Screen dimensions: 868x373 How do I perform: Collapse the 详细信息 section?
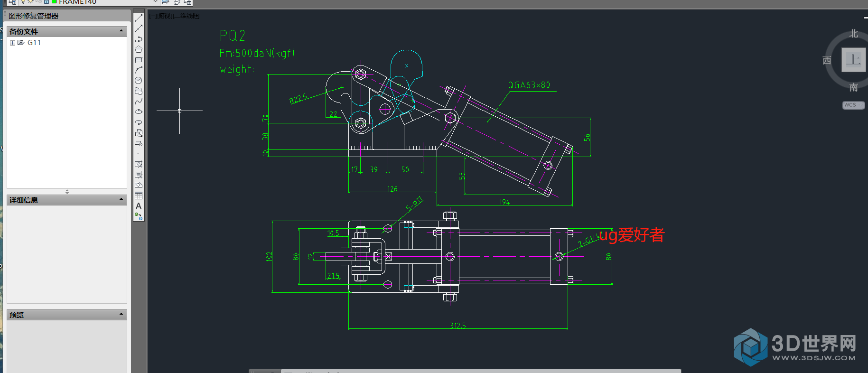(x=121, y=199)
